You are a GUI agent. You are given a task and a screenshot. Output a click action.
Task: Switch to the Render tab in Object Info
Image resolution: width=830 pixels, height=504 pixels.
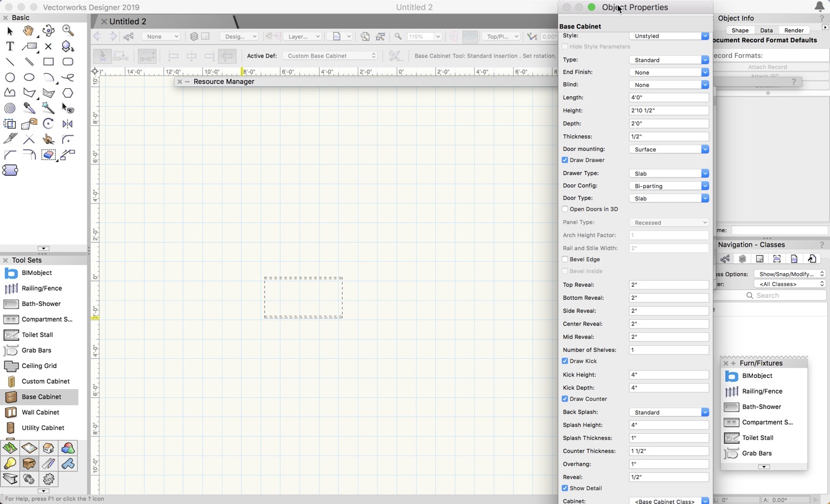[x=794, y=30]
